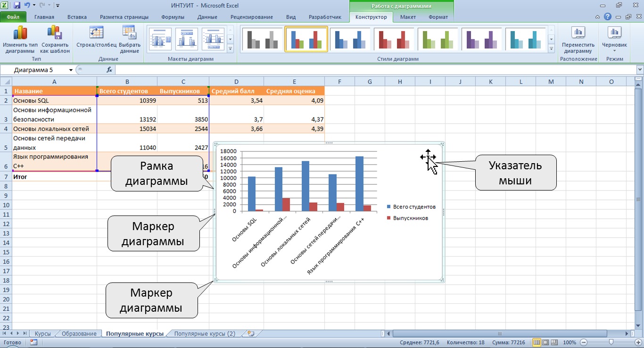
Task: Switch to Normal view in status bar
Action: tap(537, 342)
